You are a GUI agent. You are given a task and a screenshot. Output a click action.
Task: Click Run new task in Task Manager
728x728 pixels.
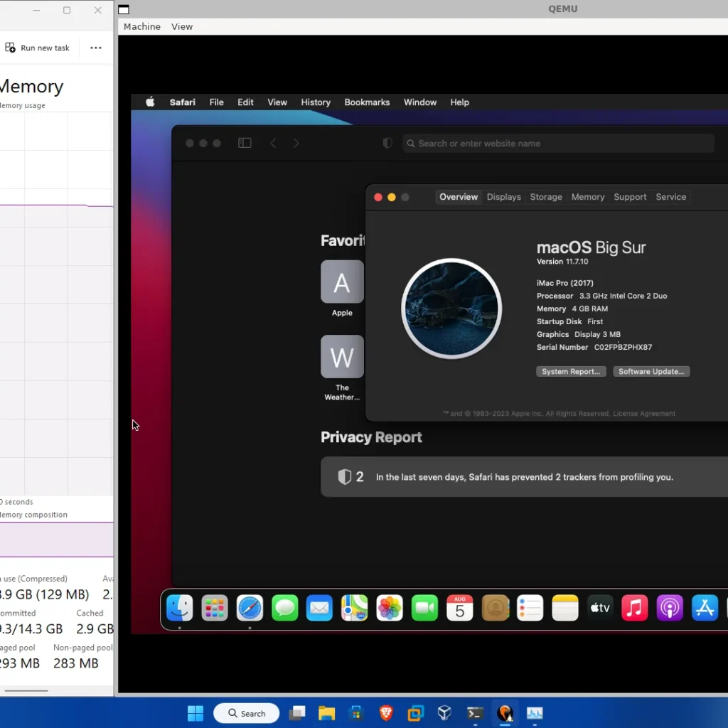[x=39, y=47]
